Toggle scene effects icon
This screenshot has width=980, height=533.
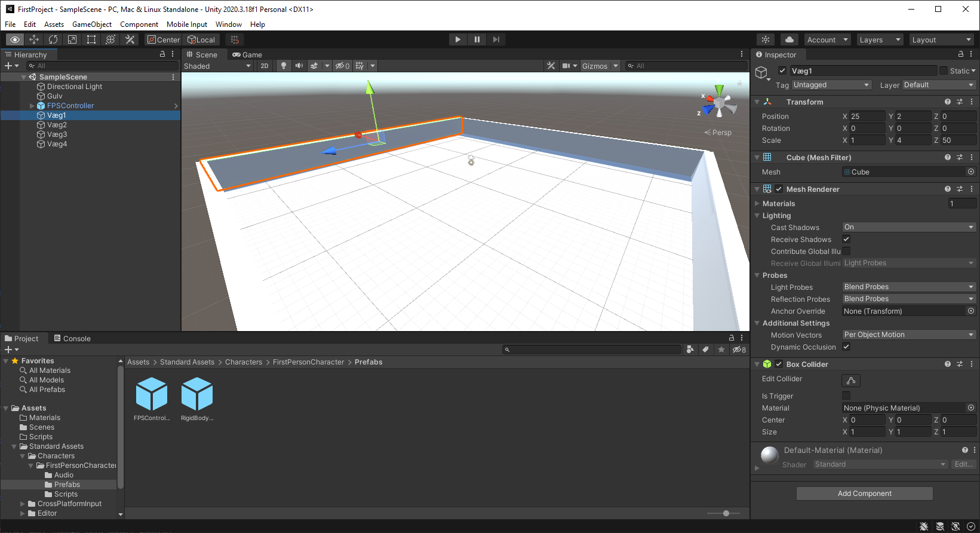pyautogui.click(x=314, y=66)
